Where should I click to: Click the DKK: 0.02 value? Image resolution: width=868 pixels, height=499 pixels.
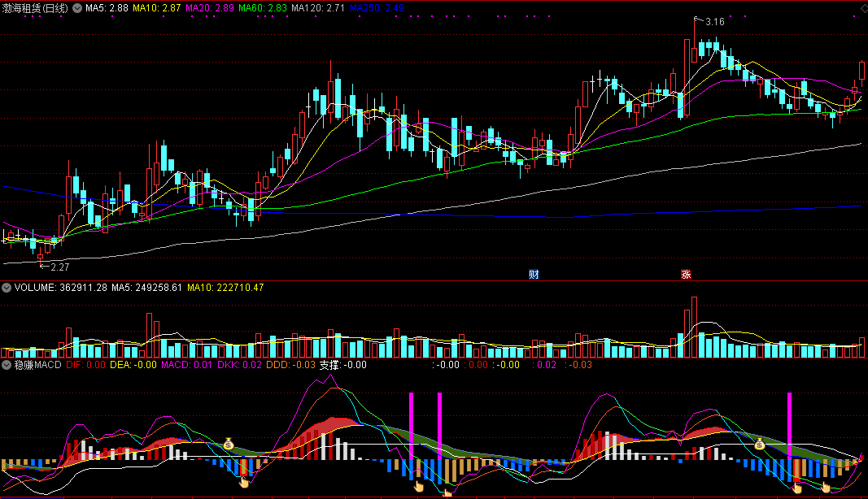[239, 365]
